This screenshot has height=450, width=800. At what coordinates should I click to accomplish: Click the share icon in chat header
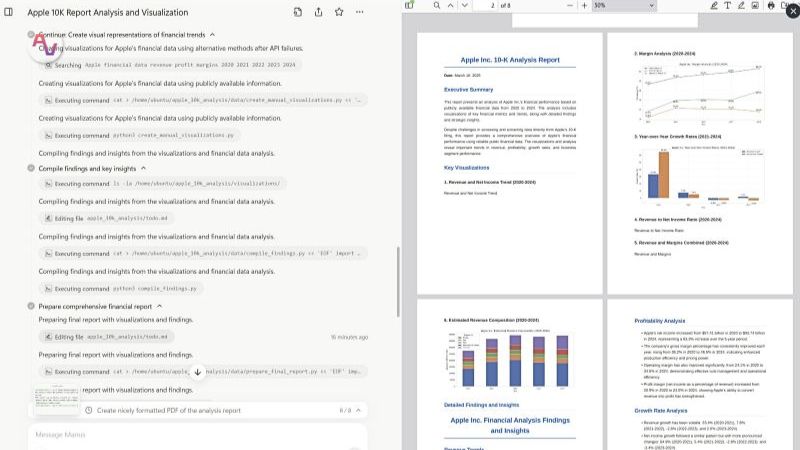(318, 12)
